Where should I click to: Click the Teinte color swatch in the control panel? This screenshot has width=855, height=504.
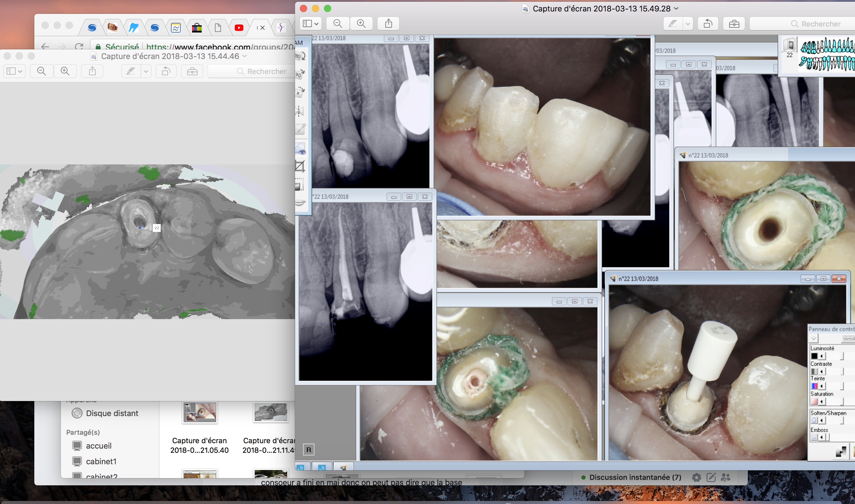pyautogui.click(x=814, y=386)
